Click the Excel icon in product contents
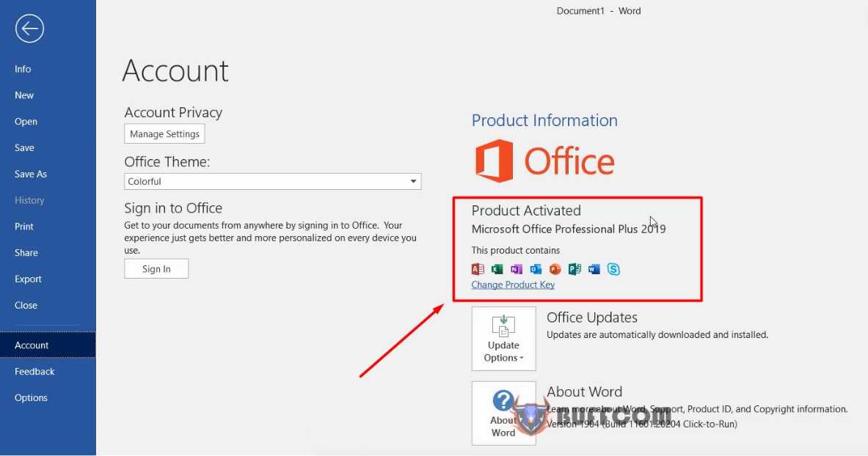868x456 pixels. tap(497, 269)
